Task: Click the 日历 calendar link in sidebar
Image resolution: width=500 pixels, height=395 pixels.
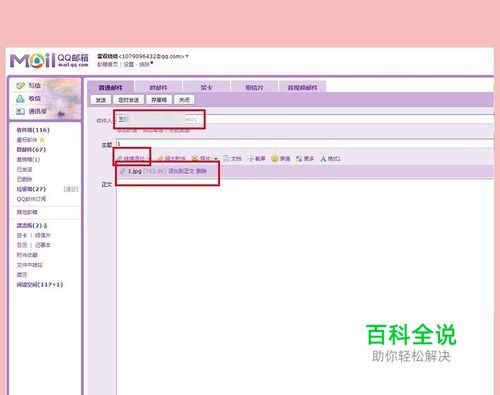Action: [22, 245]
